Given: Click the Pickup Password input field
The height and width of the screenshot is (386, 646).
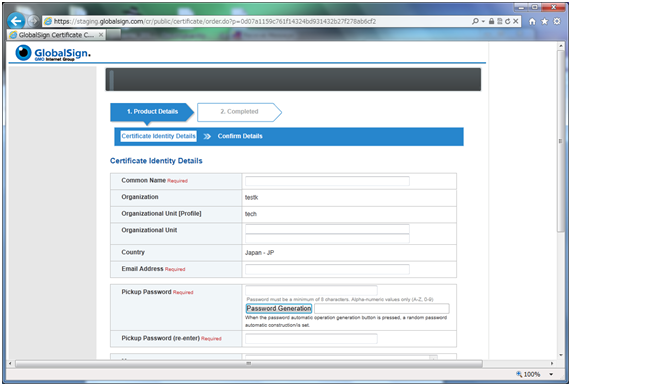Looking at the screenshot, I should click(x=311, y=290).
